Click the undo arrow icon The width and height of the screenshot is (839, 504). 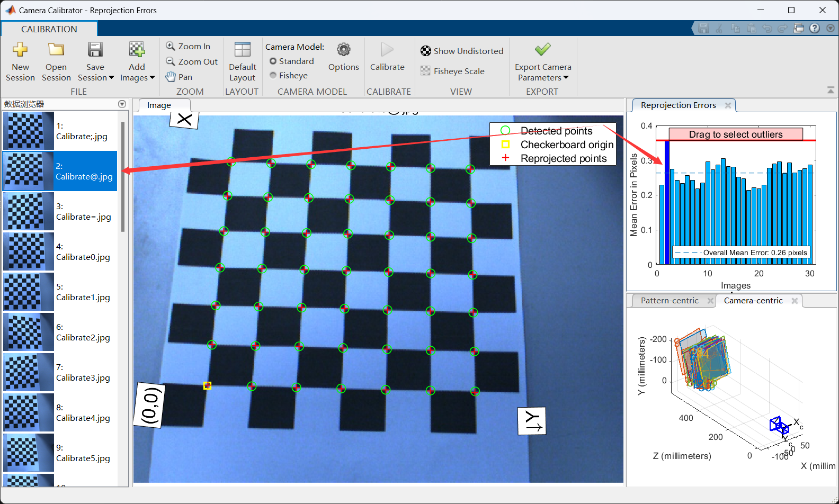pos(767,29)
